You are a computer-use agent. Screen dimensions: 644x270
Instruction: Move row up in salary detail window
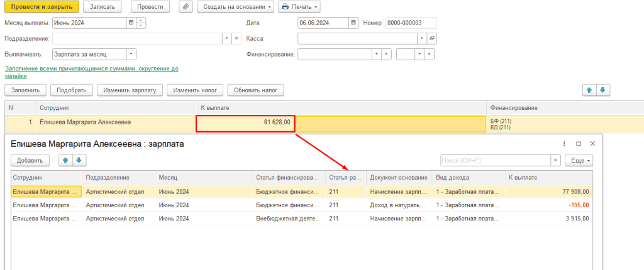point(65,160)
